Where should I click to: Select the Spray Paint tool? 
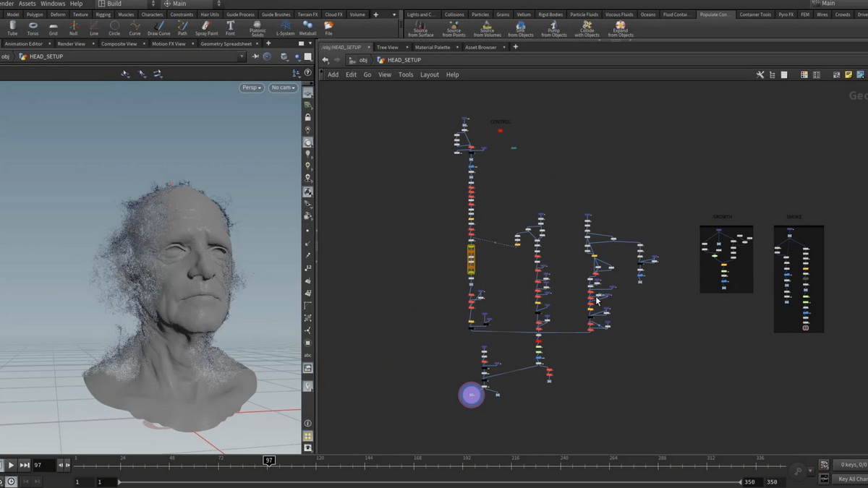point(206,28)
